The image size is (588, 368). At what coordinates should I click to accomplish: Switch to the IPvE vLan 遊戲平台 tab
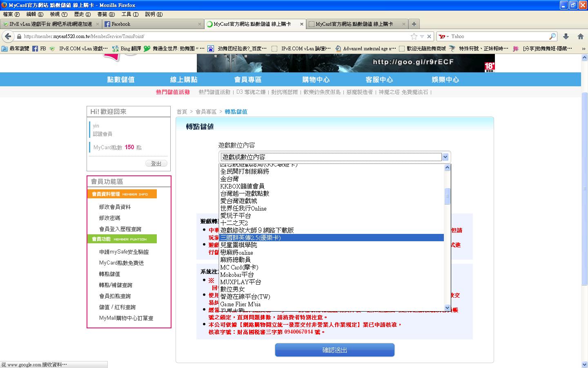click(51, 24)
